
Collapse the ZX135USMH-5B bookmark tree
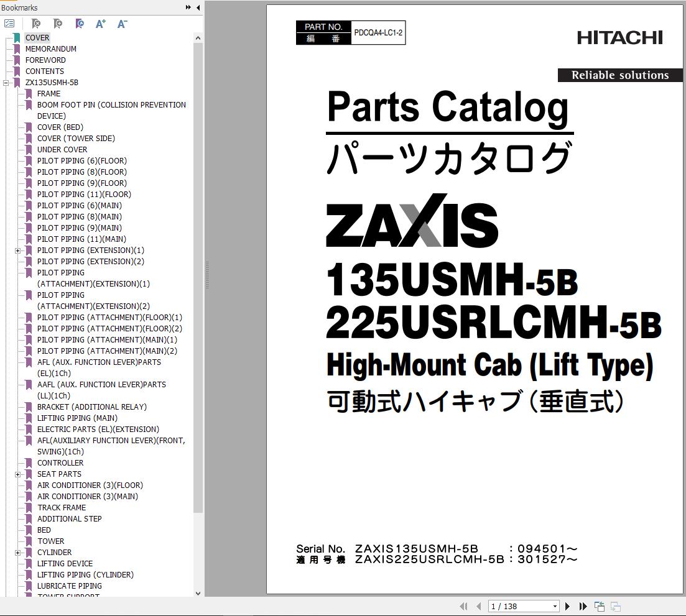[x=6, y=83]
